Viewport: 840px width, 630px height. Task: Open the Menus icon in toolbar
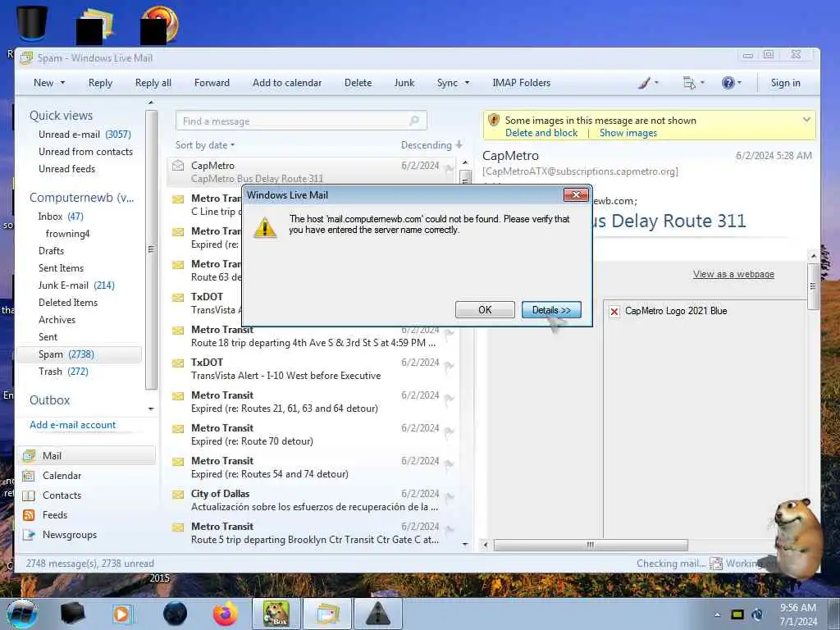coord(692,83)
